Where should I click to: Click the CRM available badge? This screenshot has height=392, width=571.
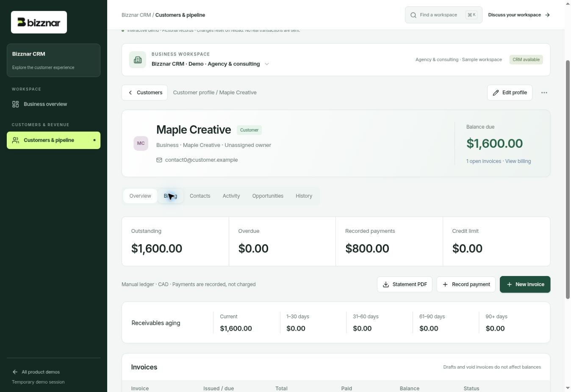click(526, 60)
